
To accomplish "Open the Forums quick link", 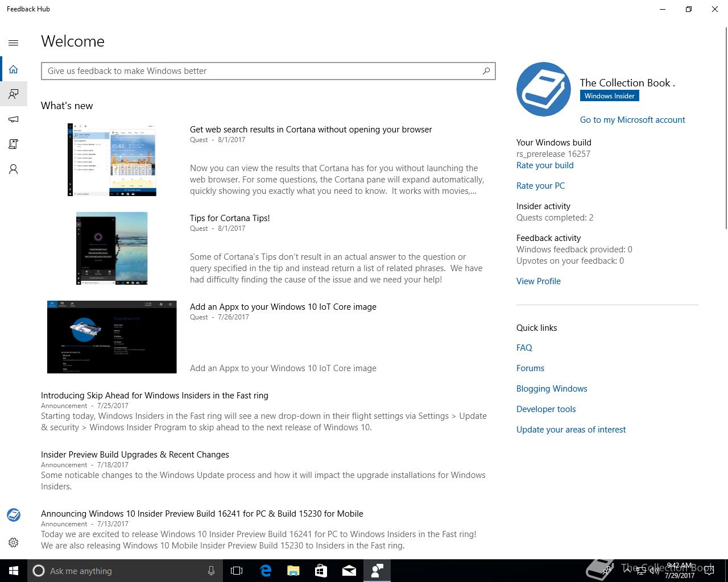I will tap(530, 368).
